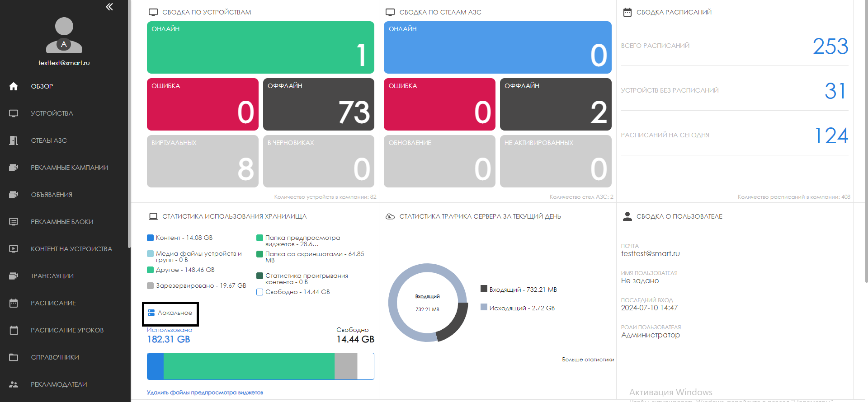The width and height of the screenshot is (868, 402).
Task: Click the laptop icon in storage statistics header
Action: (153, 216)
